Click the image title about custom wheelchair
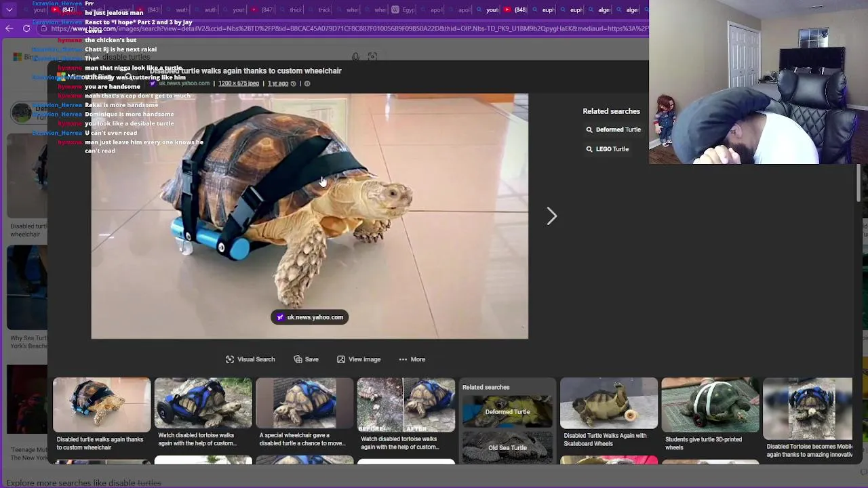Screen dimensions: 868x488 click(245, 70)
